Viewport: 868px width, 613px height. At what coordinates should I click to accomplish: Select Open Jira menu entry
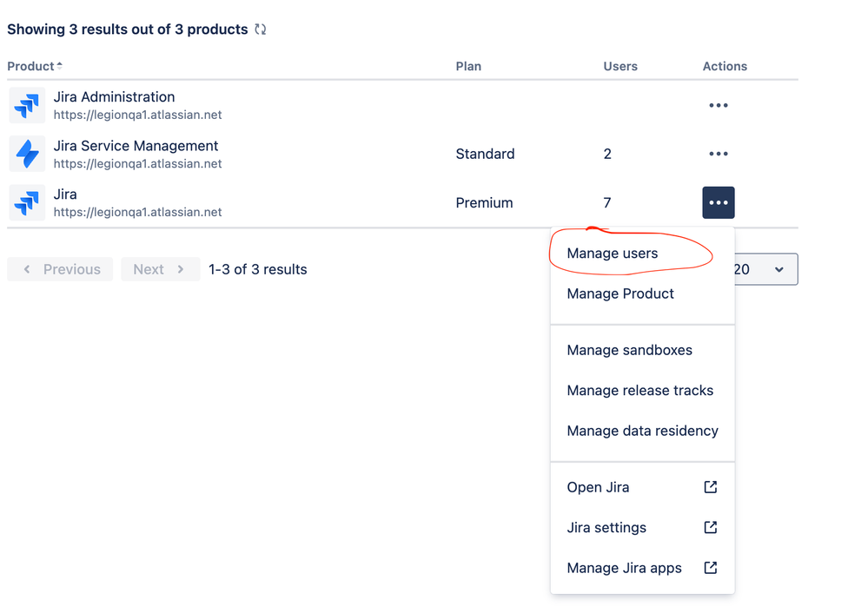(642, 487)
